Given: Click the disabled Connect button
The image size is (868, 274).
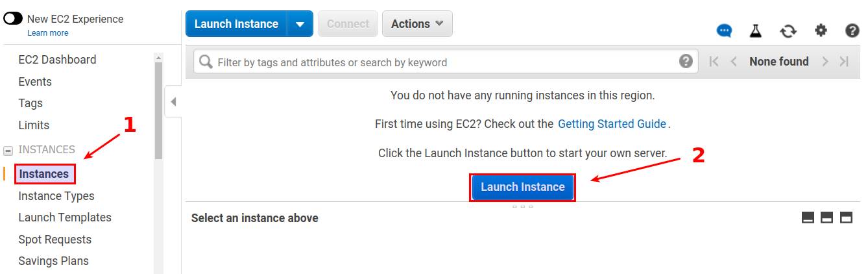Looking at the screenshot, I should tap(348, 24).
